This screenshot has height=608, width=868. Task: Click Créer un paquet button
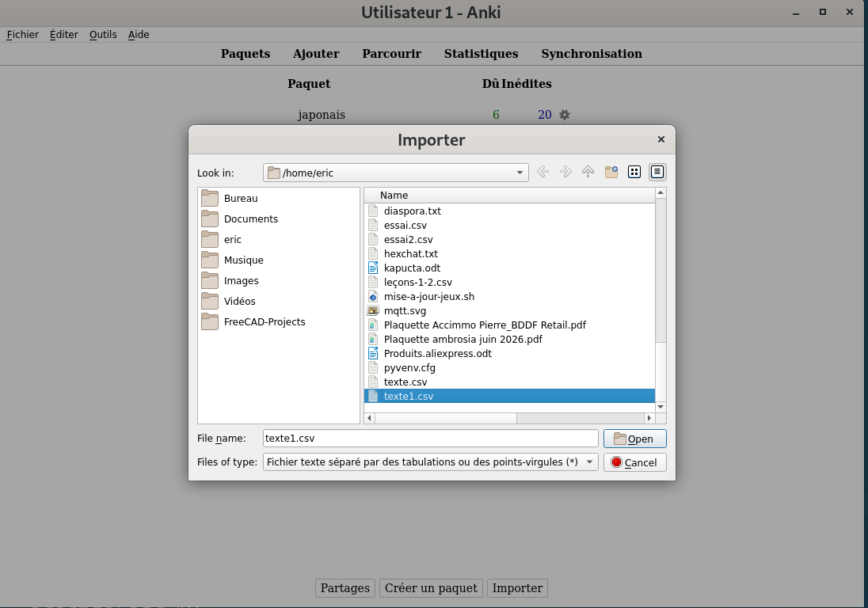(x=431, y=588)
